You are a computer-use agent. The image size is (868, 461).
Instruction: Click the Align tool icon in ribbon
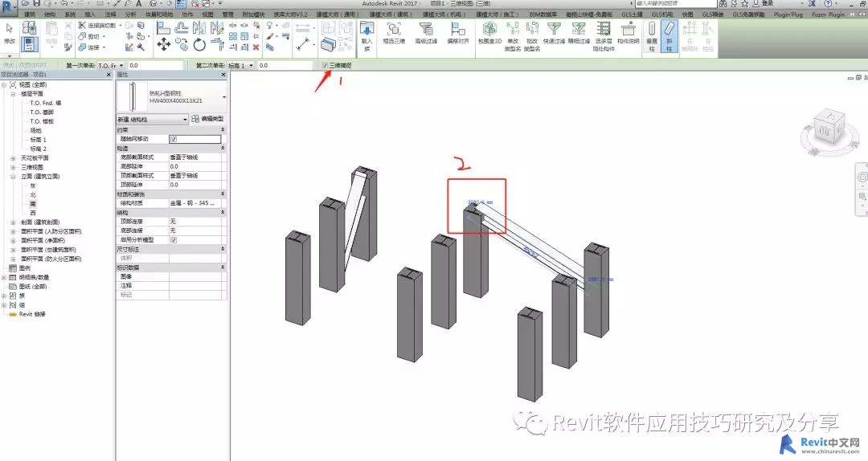[162, 27]
